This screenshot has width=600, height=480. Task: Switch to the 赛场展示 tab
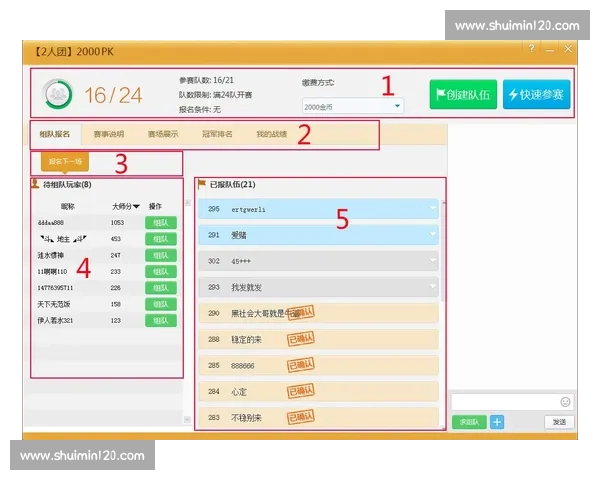[x=163, y=134]
